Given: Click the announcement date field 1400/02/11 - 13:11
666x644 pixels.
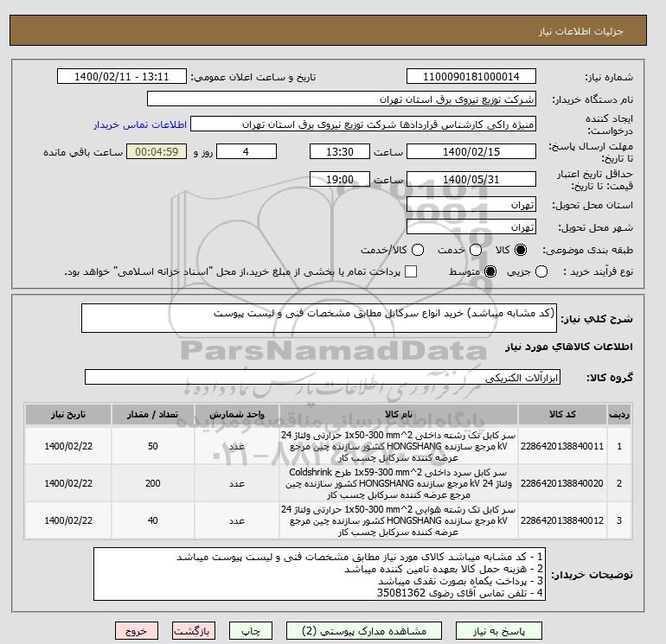Looking at the screenshot, I should click(x=121, y=77).
